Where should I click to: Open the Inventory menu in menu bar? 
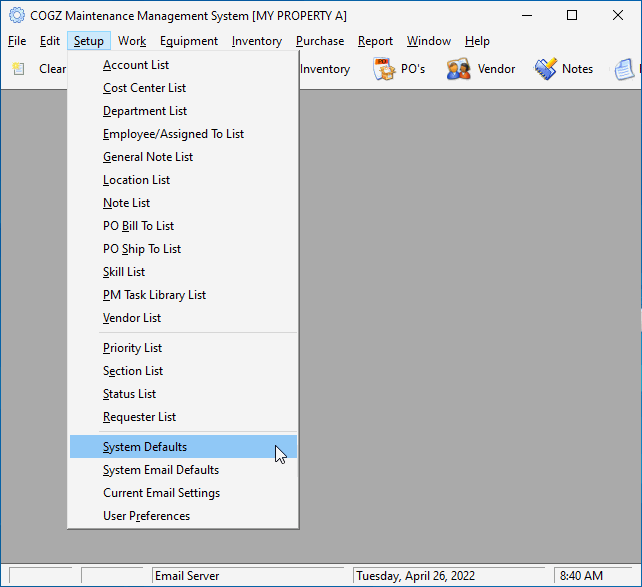pos(257,41)
